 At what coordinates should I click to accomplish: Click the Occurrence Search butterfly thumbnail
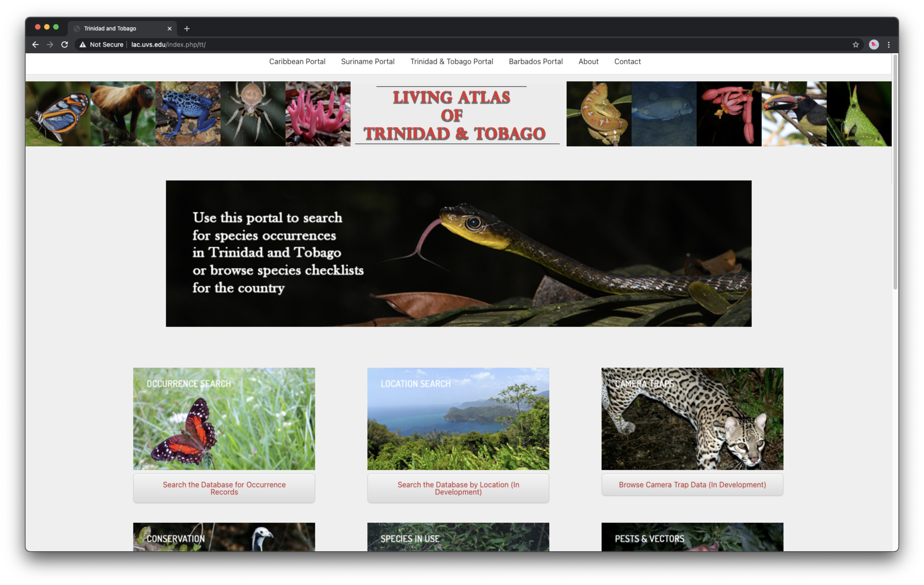pyautogui.click(x=224, y=419)
